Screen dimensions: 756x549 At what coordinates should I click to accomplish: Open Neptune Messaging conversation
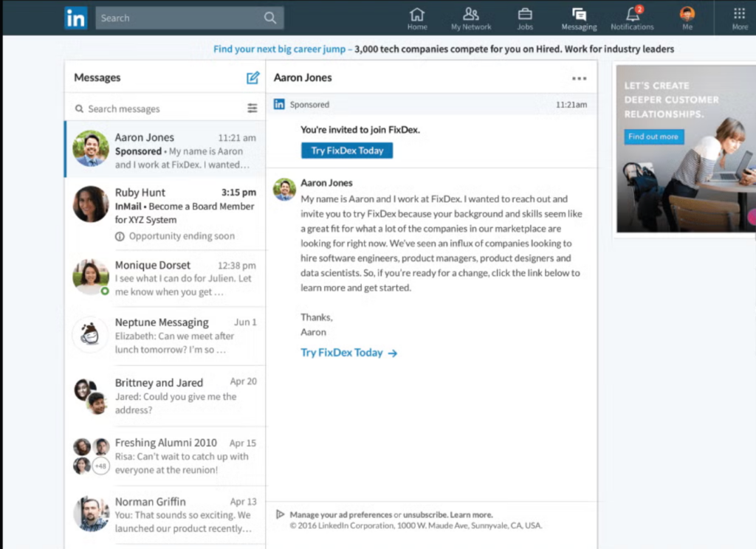165,336
